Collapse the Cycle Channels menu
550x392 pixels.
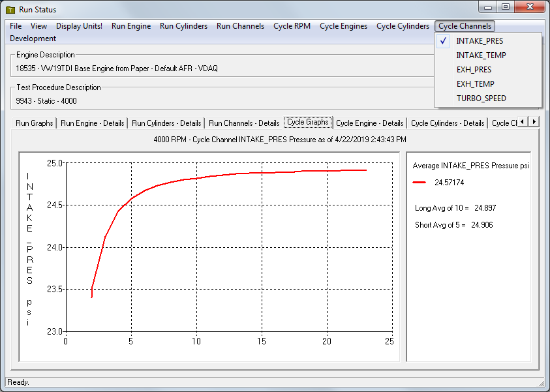click(x=465, y=26)
